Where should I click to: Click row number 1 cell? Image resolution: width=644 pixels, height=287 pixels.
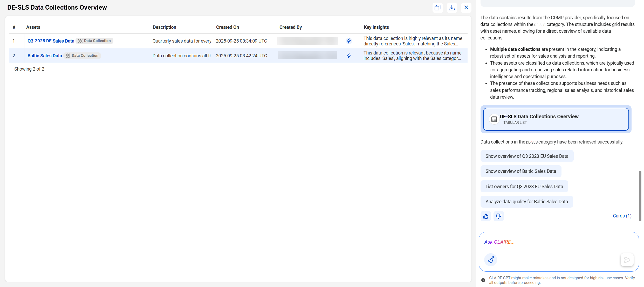pos(14,41)
